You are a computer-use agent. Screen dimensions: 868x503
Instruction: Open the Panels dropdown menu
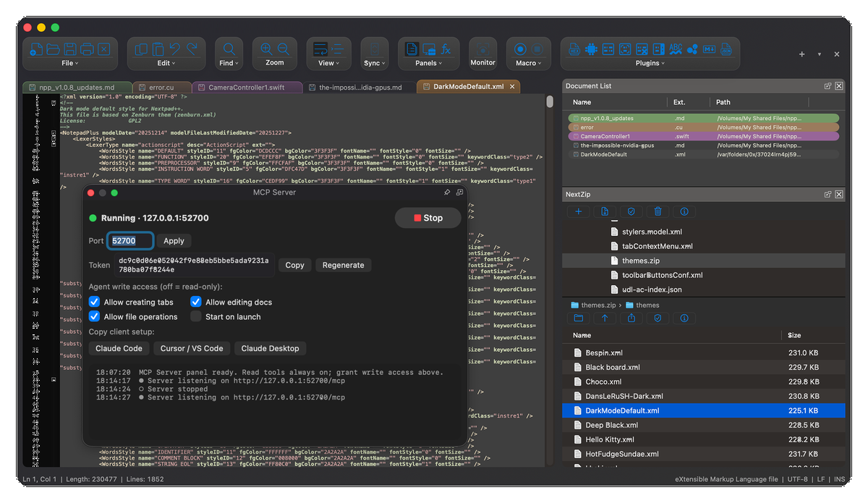coord(428,63)
